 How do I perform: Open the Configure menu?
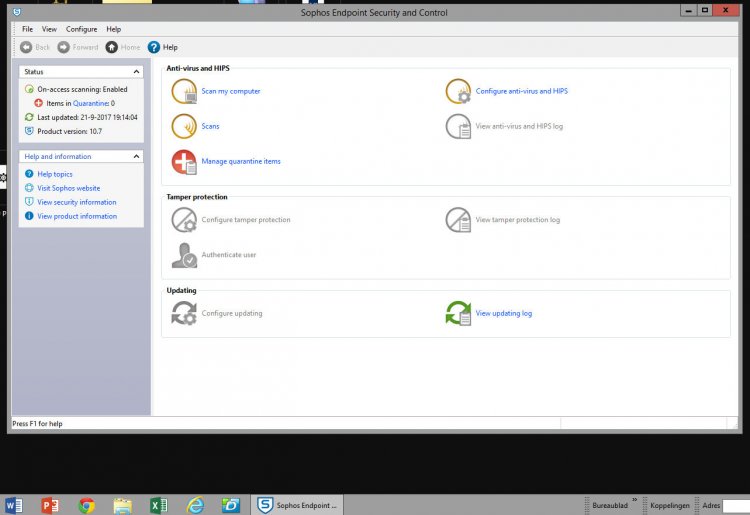82,29
